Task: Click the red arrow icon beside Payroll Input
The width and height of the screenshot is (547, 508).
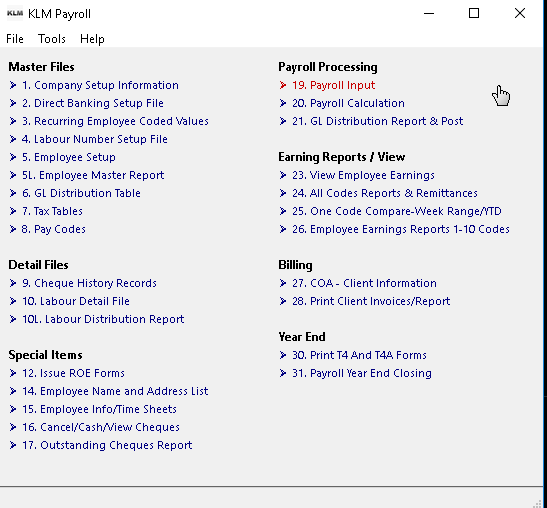Action: pos(283,85)
